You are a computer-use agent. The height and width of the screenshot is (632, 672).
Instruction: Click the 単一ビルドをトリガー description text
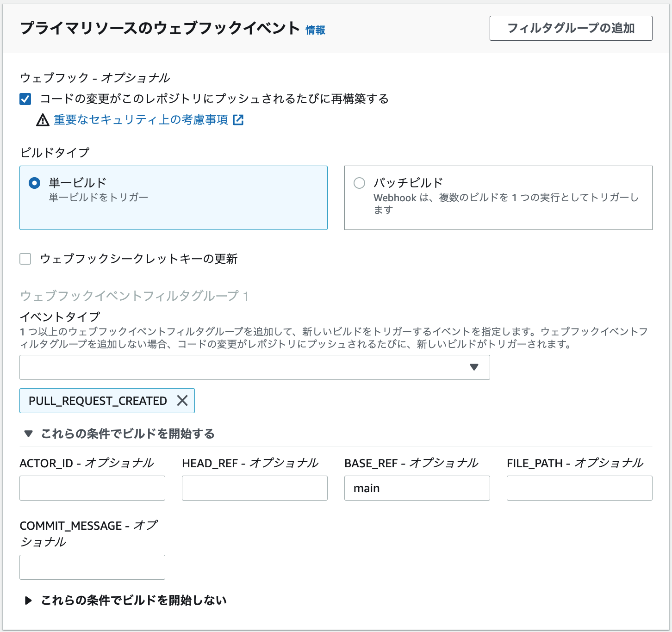click(99, 198)
